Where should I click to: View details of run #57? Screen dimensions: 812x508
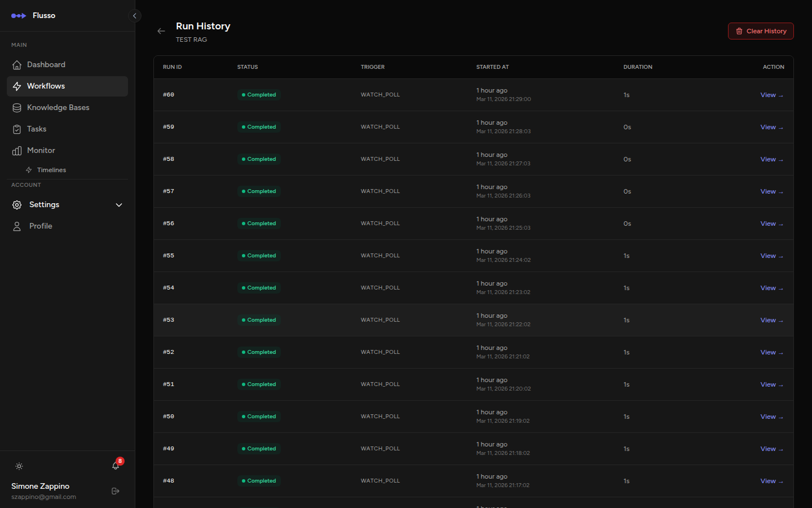[771, 191]
